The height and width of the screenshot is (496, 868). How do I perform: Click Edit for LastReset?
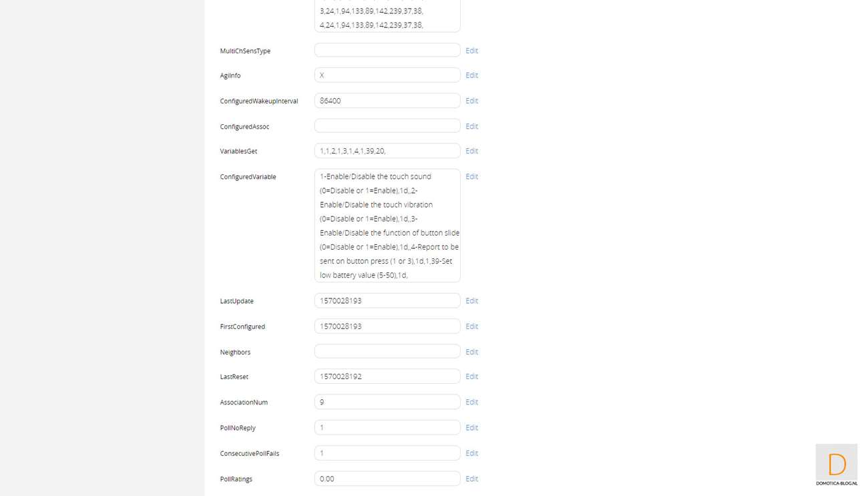click(x=471, y=377)
